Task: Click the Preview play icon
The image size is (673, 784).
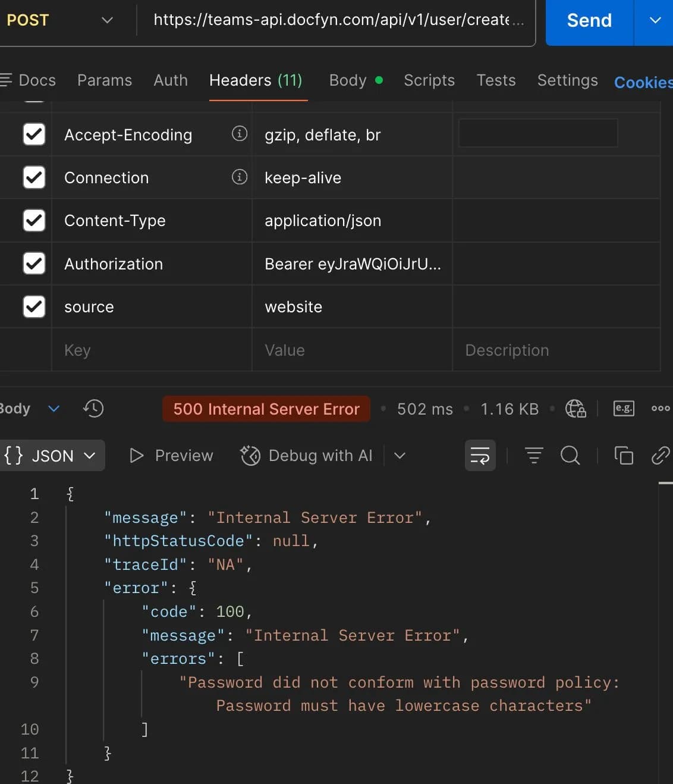Action: tap(137, 456)
